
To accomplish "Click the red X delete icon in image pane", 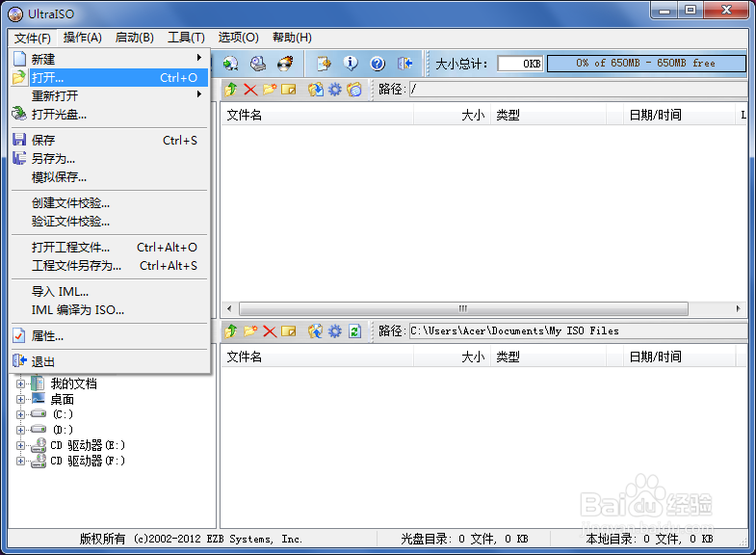I will pos(250,90).
